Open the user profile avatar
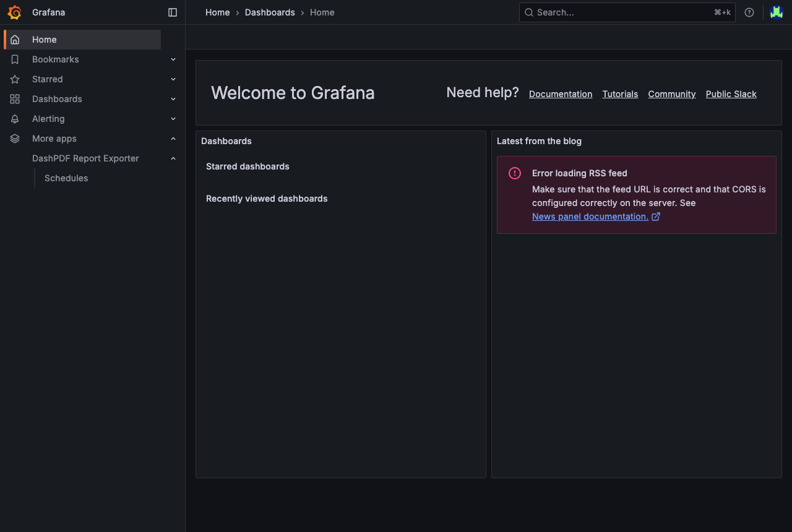 [x=777, y=12]
